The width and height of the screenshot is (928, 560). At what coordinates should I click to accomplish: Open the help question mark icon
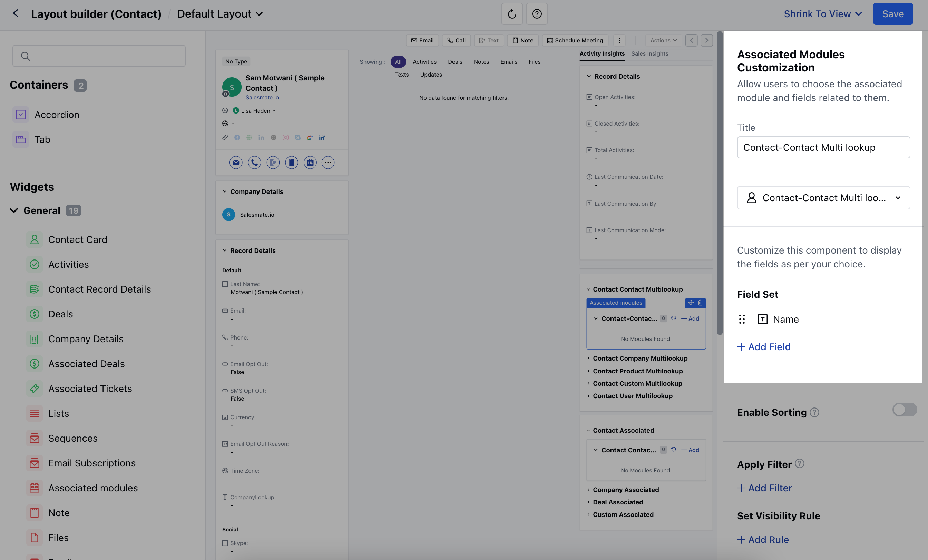(536, 14)
